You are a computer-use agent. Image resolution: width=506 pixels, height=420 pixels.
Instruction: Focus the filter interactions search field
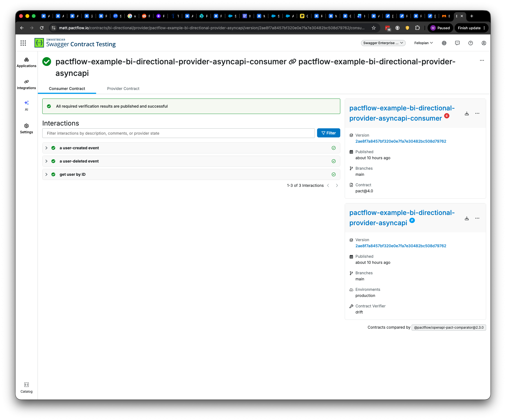(x=178, y=133)
